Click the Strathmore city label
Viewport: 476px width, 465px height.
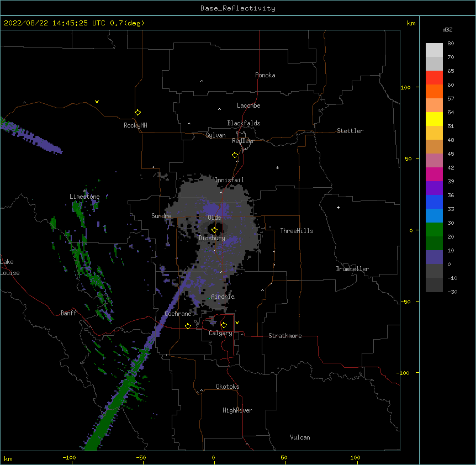pos(285,336)
